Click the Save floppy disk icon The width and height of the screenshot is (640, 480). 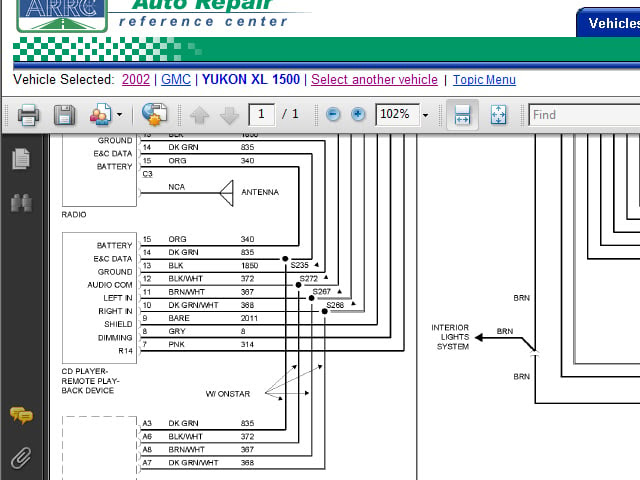pos(64,115)
